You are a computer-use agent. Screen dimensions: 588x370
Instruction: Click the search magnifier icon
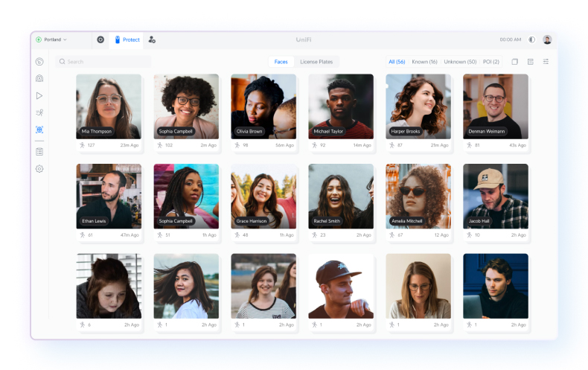pyautogui.click(x=63, y=62)
